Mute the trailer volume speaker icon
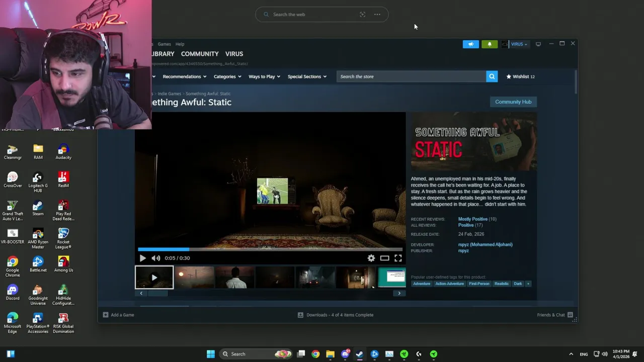Viewport: 644px width, 362px height. [x=156, y=258]
